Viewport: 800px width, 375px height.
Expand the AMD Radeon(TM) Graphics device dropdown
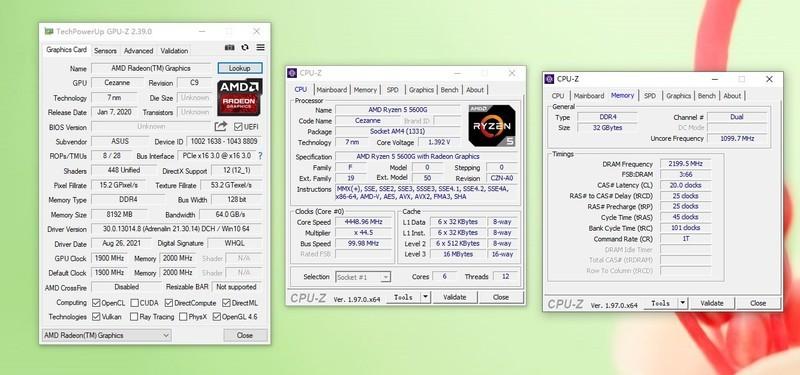click(x=106, y=335)
